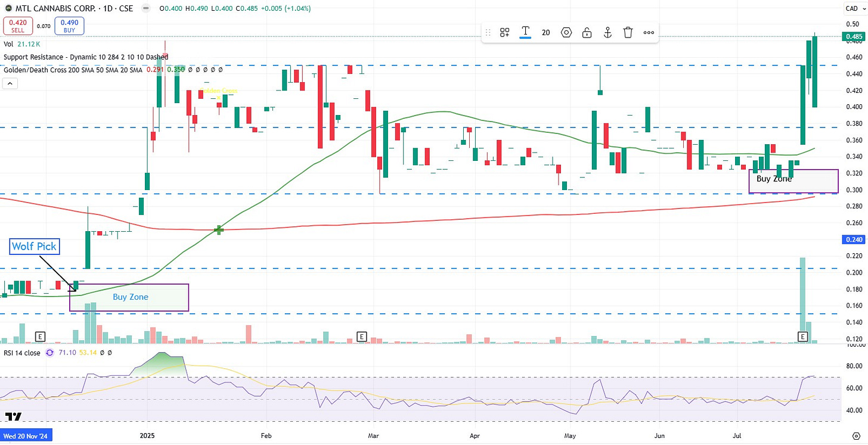Click the Mar time axis label
This screenshot has width=868, height=445.
[374, 435]
